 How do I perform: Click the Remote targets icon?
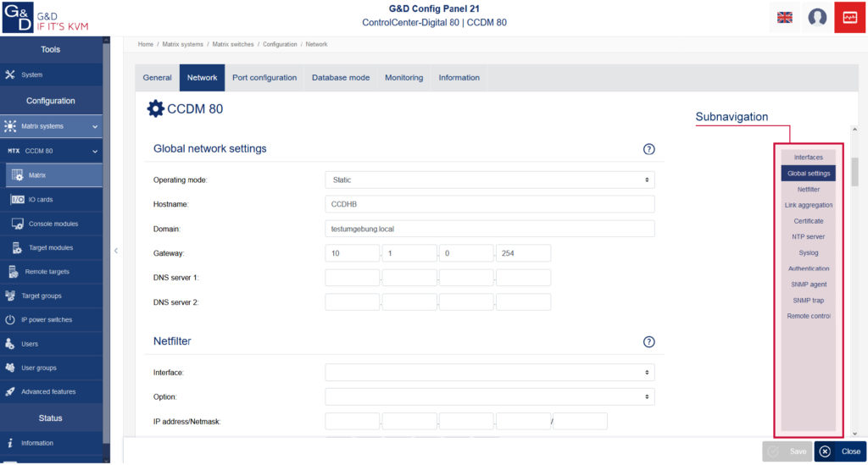click(14, 272)
